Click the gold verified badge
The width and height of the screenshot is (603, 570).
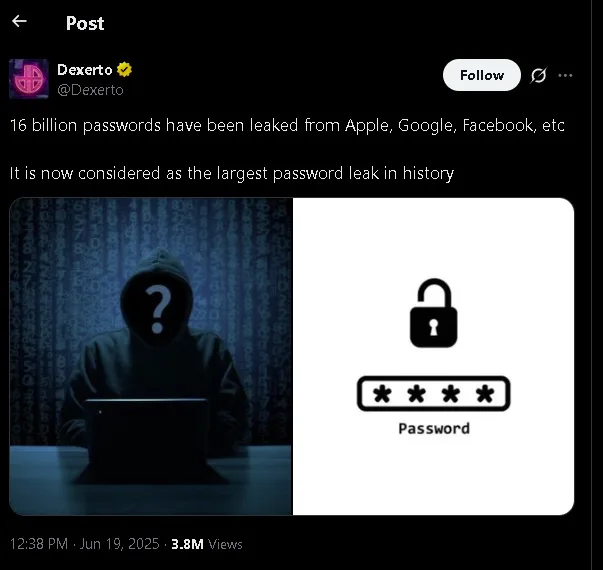point(124,70)
